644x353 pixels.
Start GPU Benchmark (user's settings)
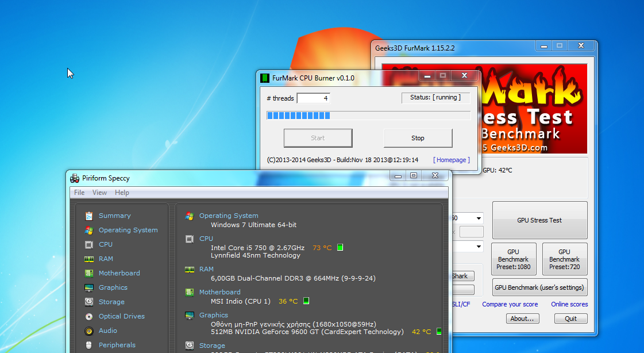pyautogui.click(x=539, y=287)
